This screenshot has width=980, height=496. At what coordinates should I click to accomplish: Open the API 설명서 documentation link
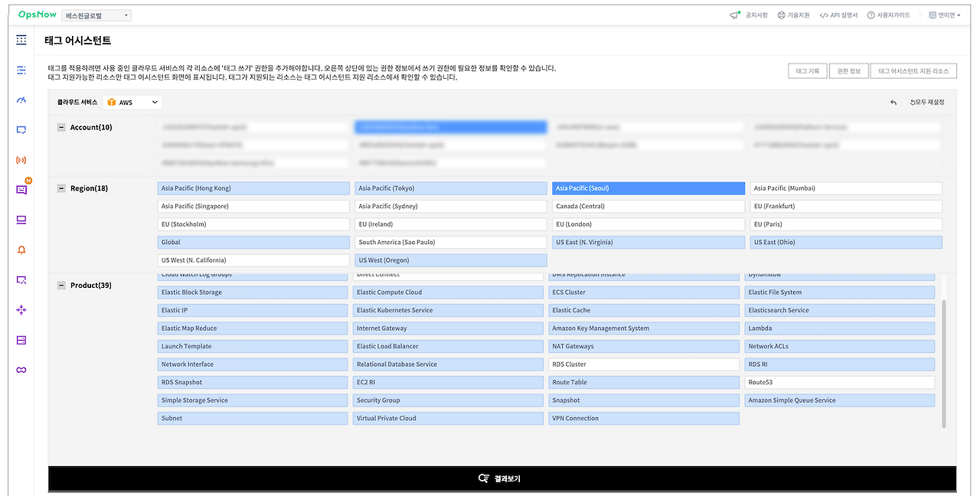click(x=844, y=15)
